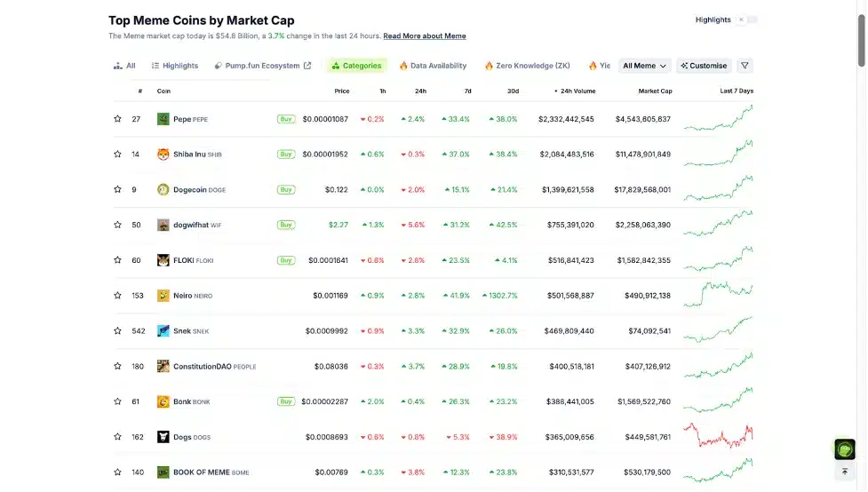The width and height of the screenshot is (868, 492).
Task: Open the Snek coin logo
Action: pyautogui.click(x=163, y=331)
